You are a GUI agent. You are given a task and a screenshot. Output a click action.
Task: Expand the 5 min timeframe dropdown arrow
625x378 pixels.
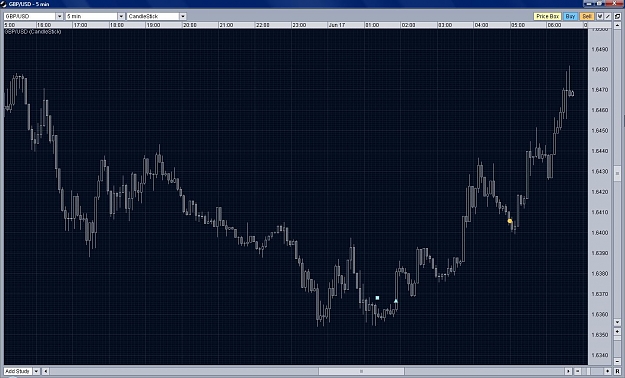(121, 16)
